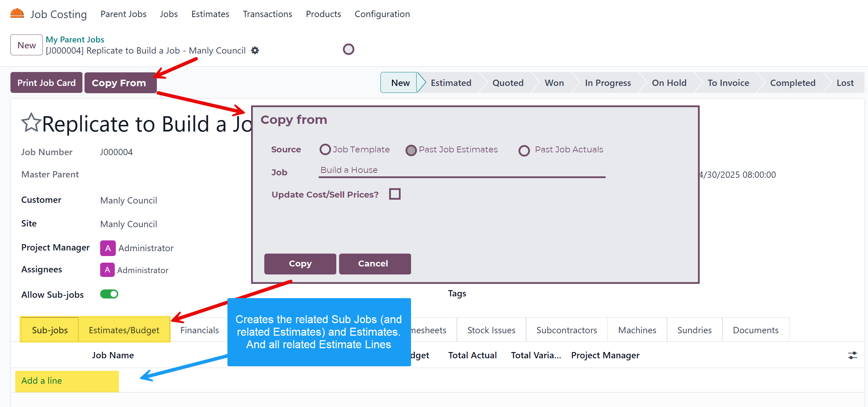868x407 pixels.
Task: Open the Job selection field showing Build a House
Action: pos(462,170)
